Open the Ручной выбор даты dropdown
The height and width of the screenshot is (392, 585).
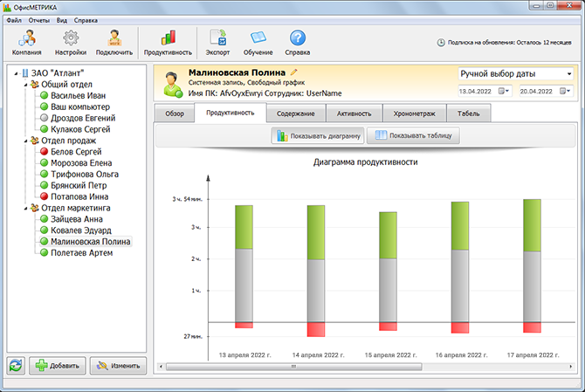point(513,74)
